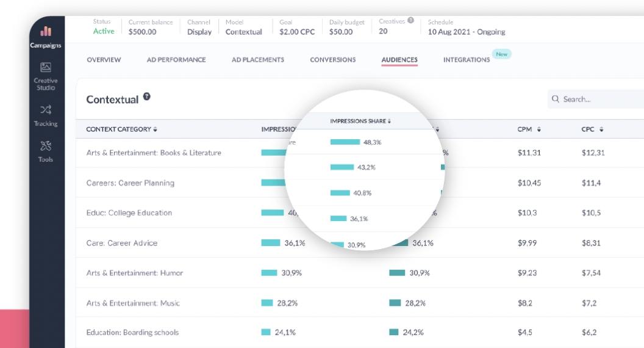Screen dimensions: 644x348
Task: Click the Arts & Entertainment: Humor row
Action: (x=135, y=273)
